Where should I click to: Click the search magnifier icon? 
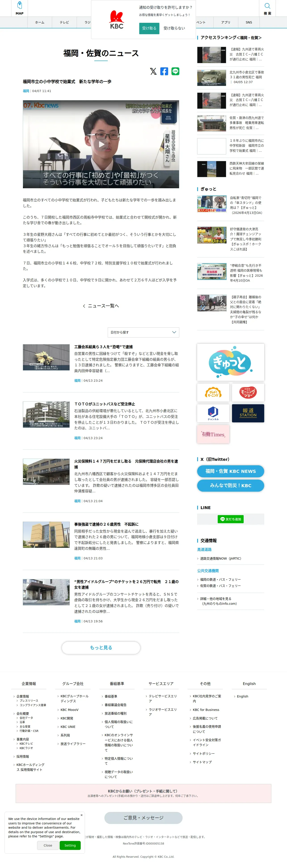[x=267, y=6]
